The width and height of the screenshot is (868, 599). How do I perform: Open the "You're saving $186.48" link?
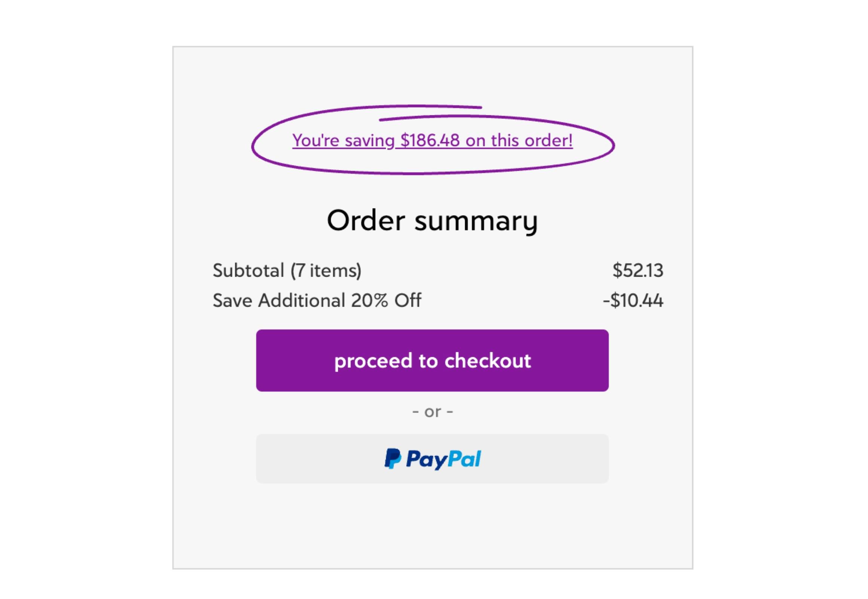pyautogui.click(x=432, y=141)
